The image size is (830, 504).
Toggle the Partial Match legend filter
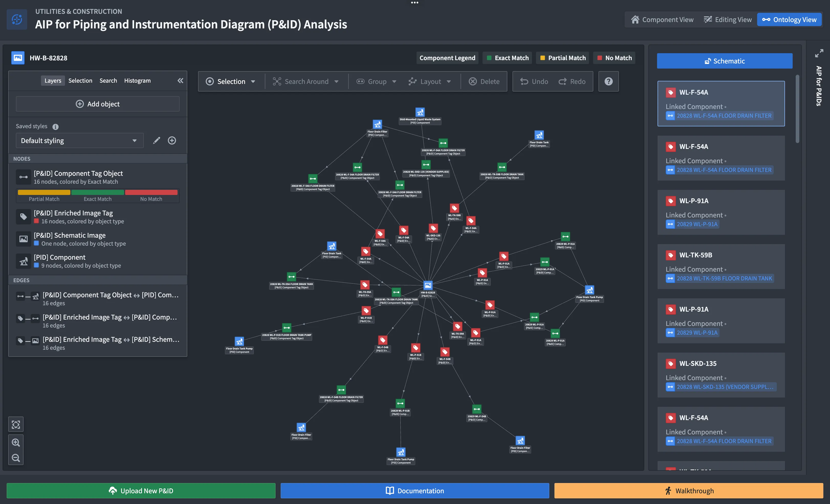tap(563, 58)
